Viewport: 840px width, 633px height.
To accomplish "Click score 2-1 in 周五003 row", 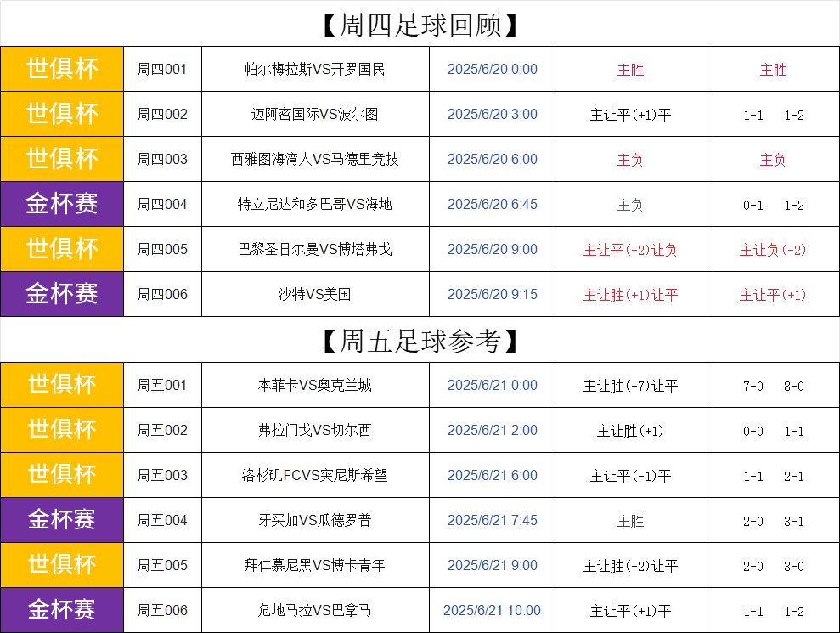I will pos(794,477).
